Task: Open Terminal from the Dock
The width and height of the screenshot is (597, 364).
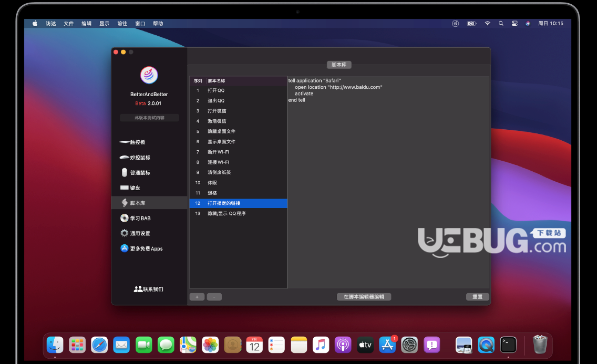Action: coord(508,345)
